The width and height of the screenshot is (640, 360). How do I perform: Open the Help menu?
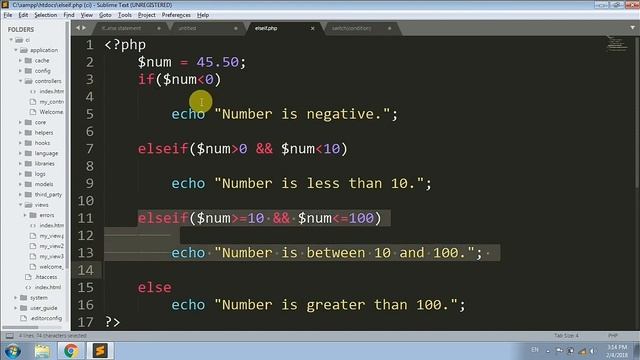203,15
